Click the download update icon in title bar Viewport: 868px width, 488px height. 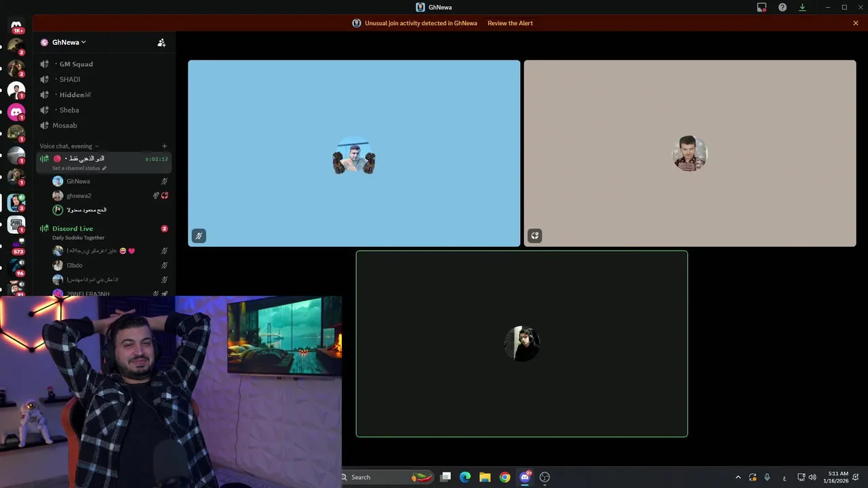[802, 7]
